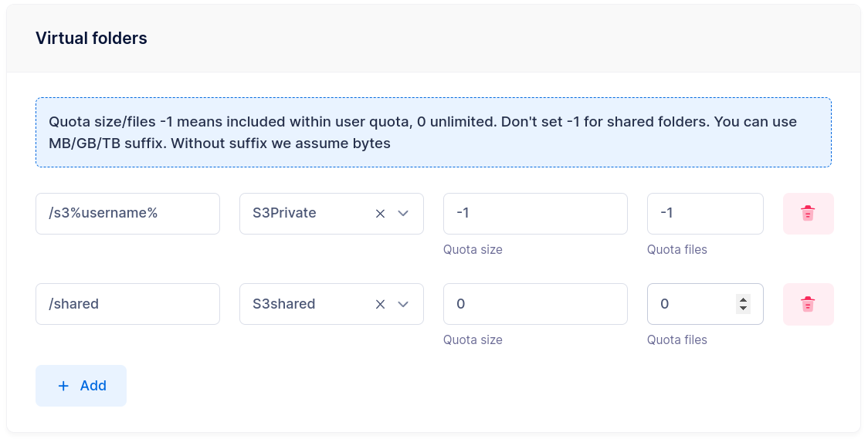Expand the S3shared dropdown chevron
The width and height of the screenshot is (868, 439).
403,304
